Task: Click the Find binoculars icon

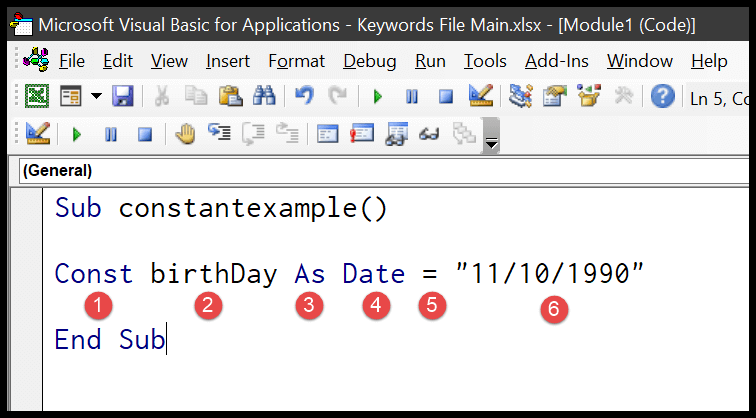Action: pos(264,98)
